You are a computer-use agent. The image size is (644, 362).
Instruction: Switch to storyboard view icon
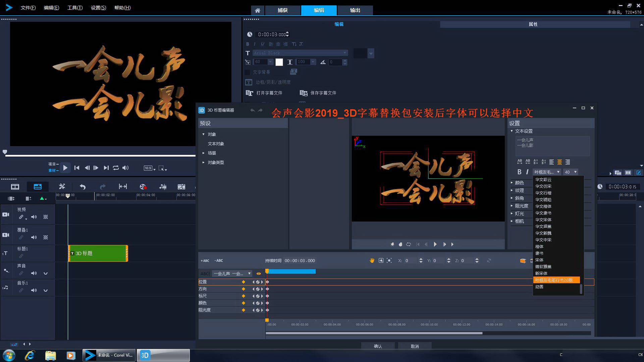(15, 187)
